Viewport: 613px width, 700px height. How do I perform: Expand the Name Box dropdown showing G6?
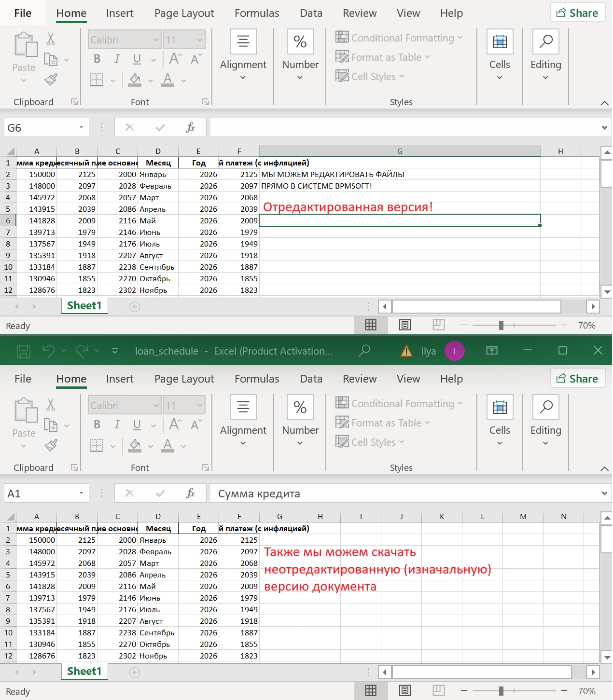81,128
